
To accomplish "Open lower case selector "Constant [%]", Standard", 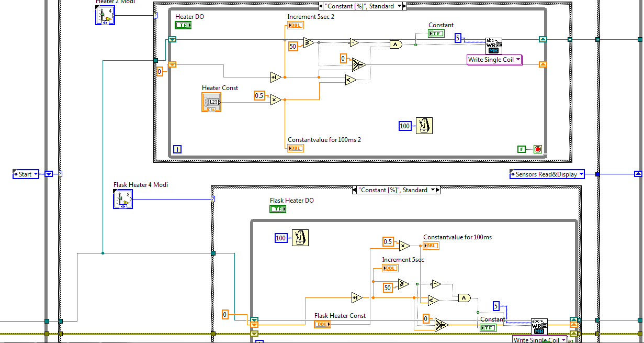I will coord(397,190).
